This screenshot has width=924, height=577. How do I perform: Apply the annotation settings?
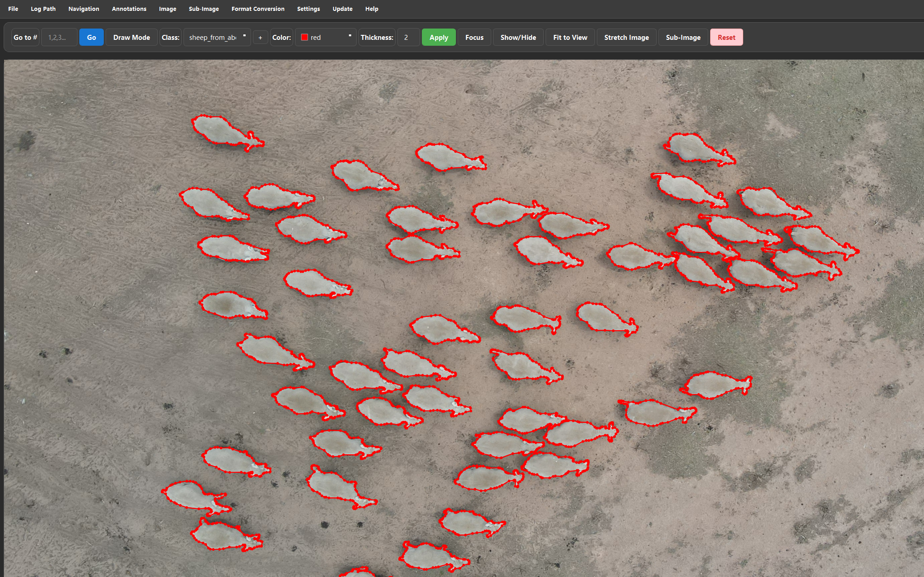438,37
